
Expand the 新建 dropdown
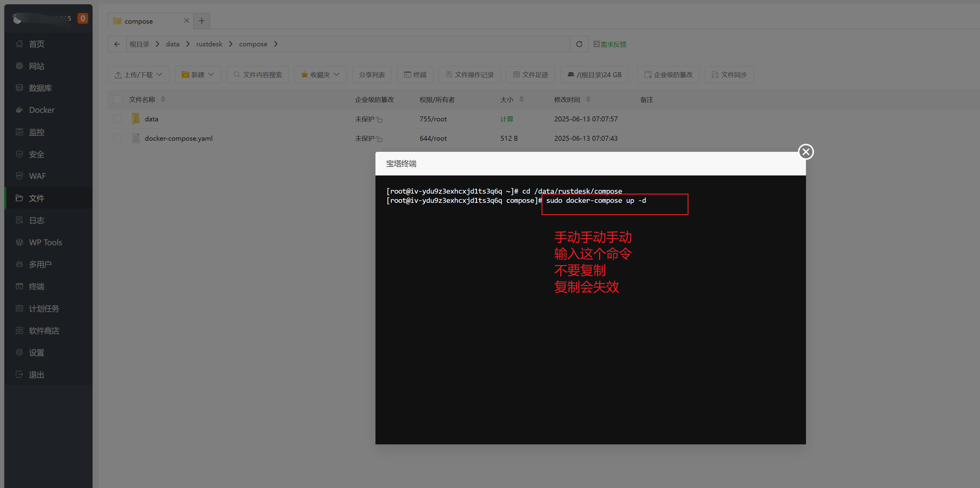pyautogui.click(x=198, y=75)
